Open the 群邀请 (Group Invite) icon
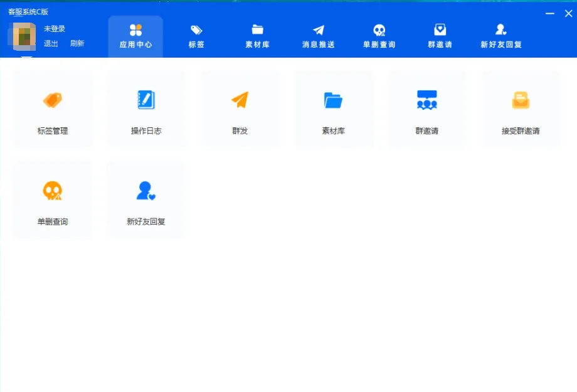The image size is (577, 392). (427, 108)
